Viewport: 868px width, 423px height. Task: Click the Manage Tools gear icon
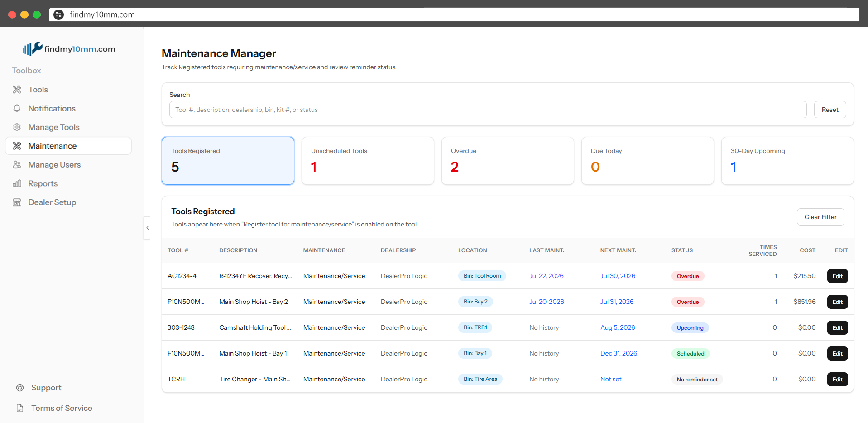(17, 127)
